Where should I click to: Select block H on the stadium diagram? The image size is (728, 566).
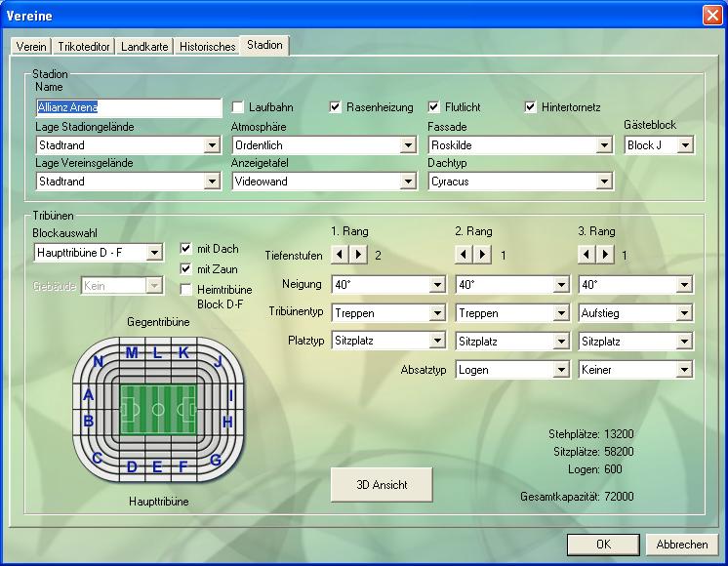(227, 422)
